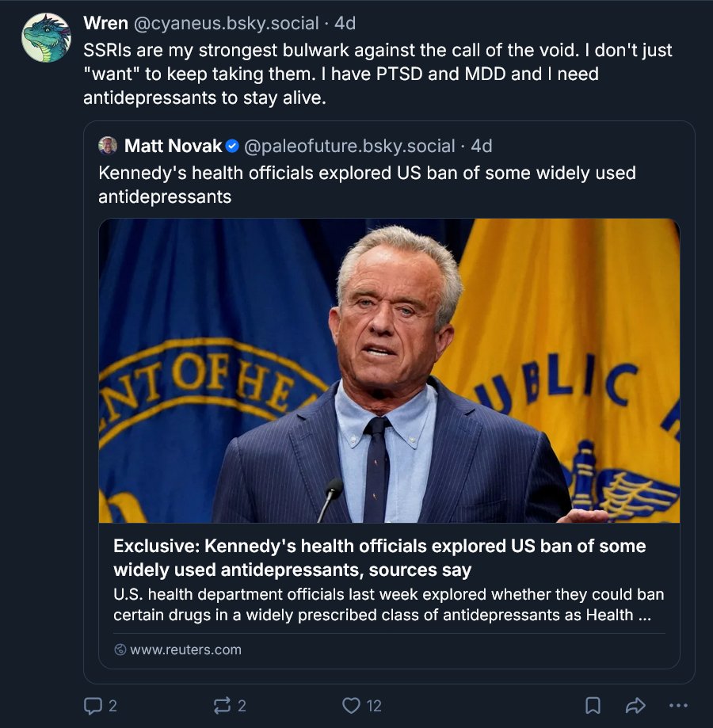Viewport: 713px width, 728px height.
Task: Open Matt Novak's small avatar
Action: [x=108, y=146]
